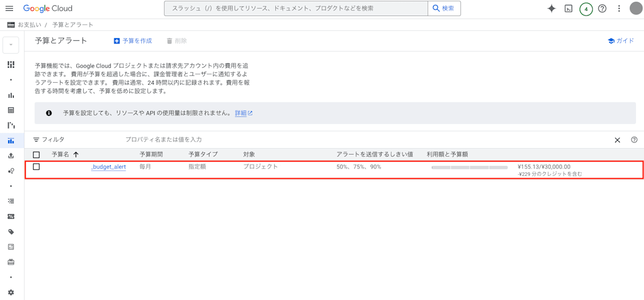Click the 毎月 cell in budget row

145,167
